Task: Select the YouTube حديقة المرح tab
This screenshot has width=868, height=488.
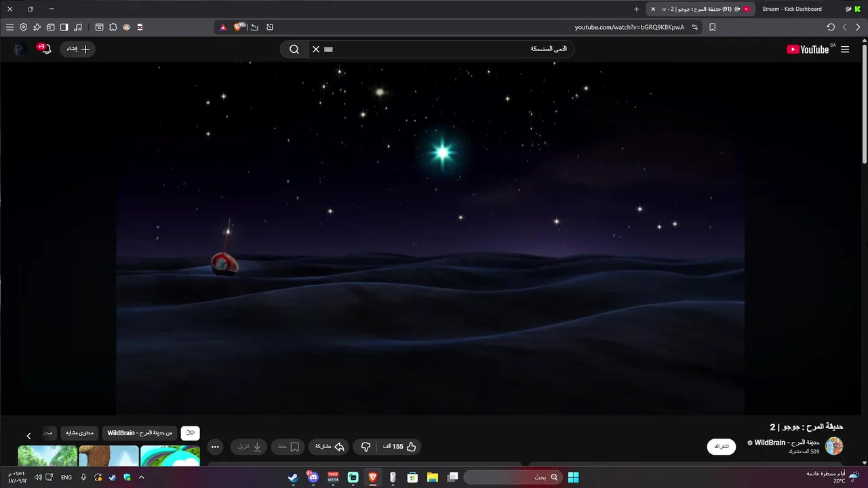Action: pos(702,9)
